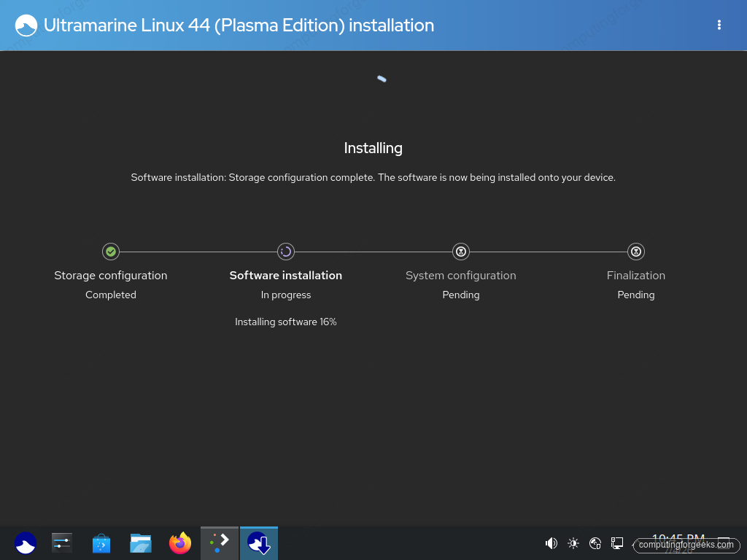Open the Ultramarine application launcher in taskbar

tap(26, 543)
